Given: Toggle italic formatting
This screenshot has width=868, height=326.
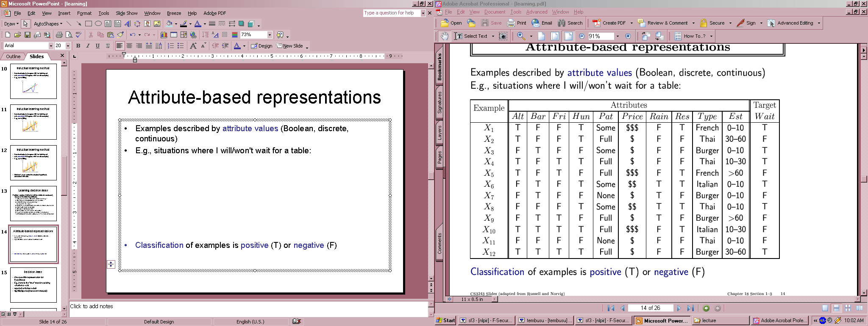Looking at the screenshot, I should pyautogui.click(x=88, y=46).
